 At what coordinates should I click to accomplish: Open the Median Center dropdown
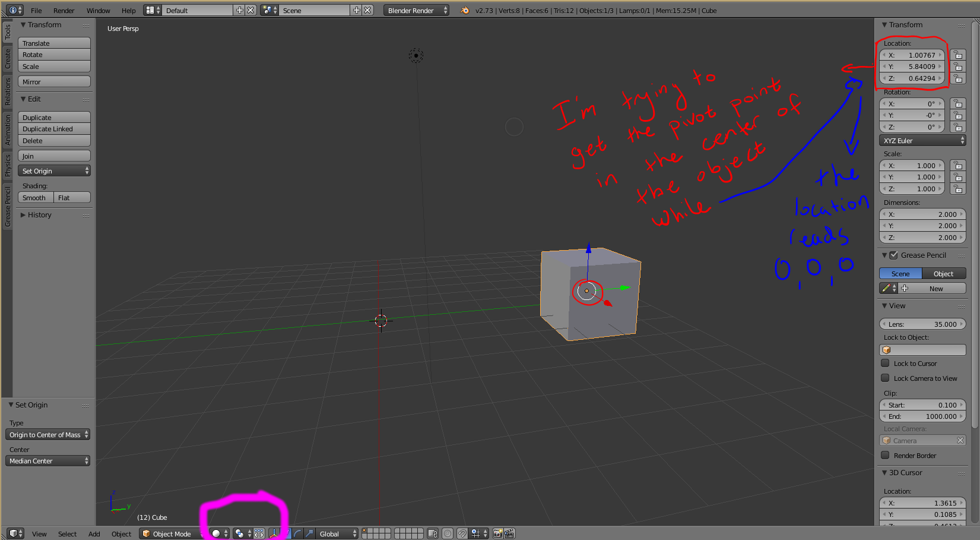[48, 461]
